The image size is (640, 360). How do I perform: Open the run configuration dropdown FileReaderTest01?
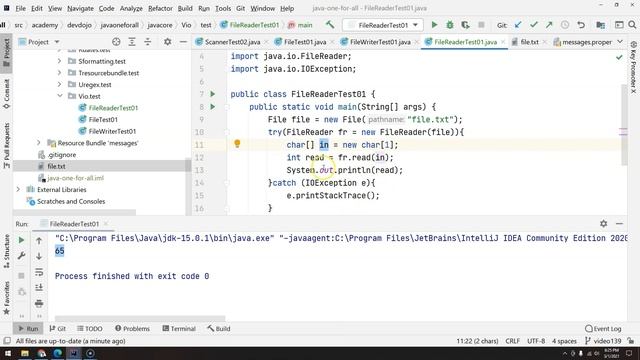click(383, 25)
